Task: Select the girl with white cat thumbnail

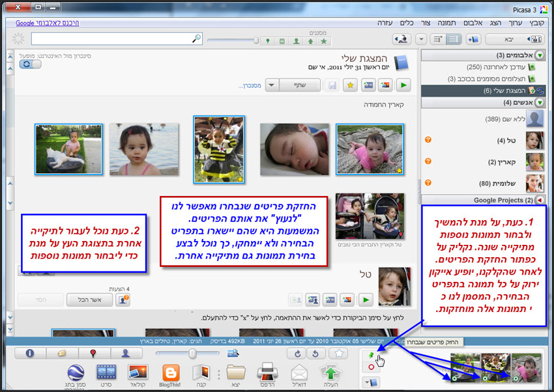Action: coord(68,149)
